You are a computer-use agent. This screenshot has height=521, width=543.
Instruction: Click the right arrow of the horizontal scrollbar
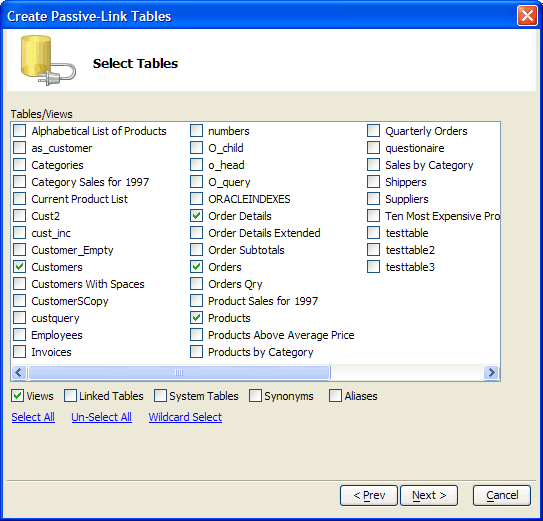[x=491, y=373]
